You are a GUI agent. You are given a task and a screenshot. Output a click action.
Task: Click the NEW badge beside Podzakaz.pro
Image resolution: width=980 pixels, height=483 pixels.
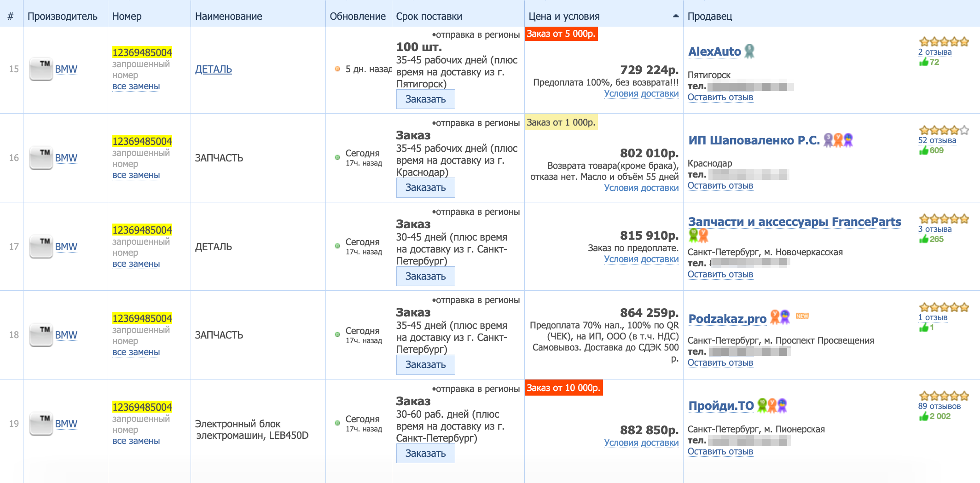[802, 316]
